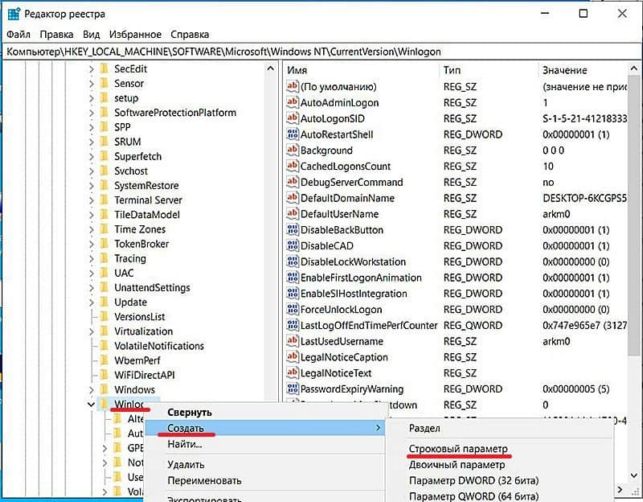Image resolution: width=643 pixels, height=502 pixels.
Task: Select the VolatileNotifications key
Action: click(159, 346)
